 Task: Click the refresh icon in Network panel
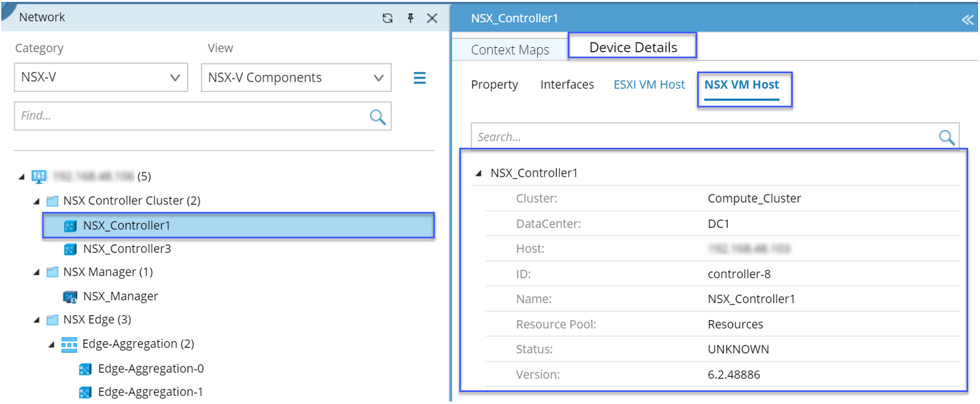click(388, 18)
